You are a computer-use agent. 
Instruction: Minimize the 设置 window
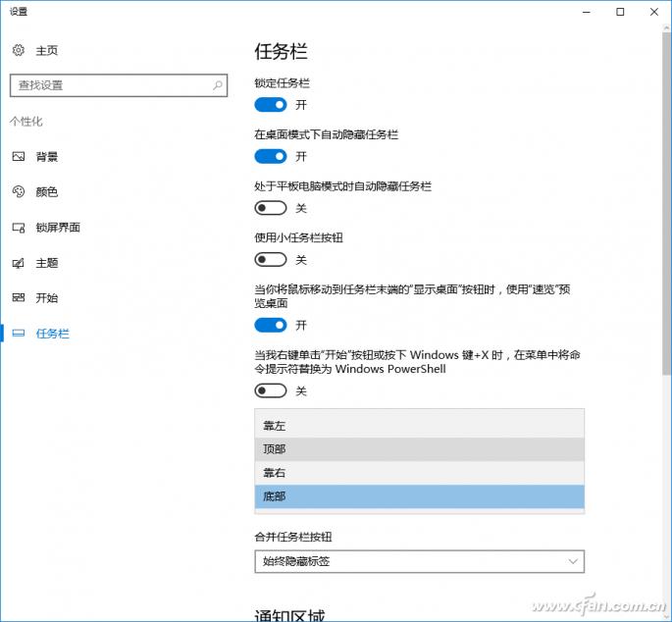[x=587, y=12]
